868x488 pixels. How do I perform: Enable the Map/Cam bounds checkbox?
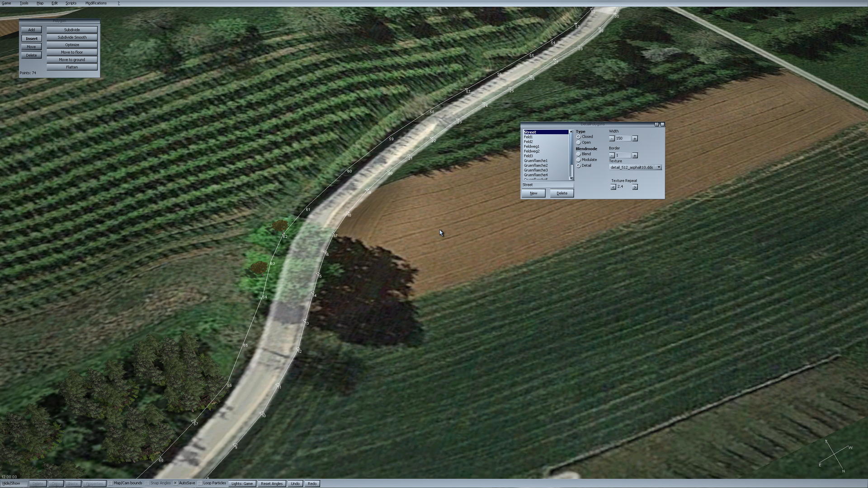[110, 483]
